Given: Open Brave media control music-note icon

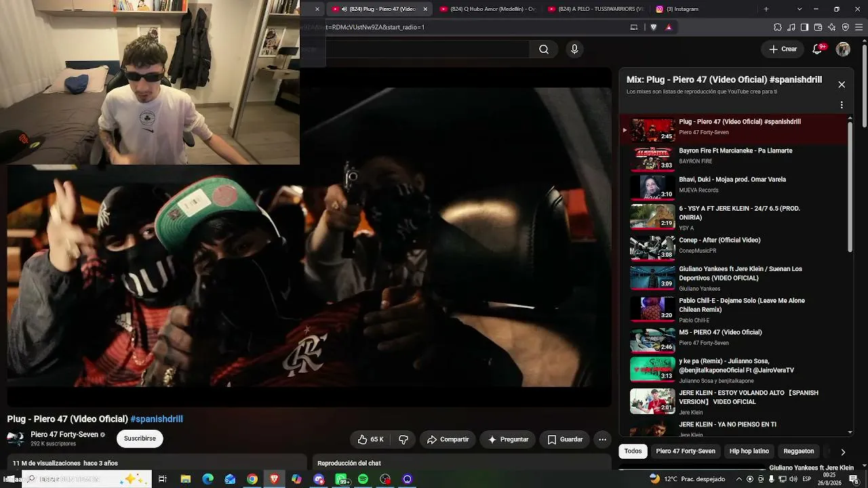Looking at the screenshot, I should tap(791, 27).
